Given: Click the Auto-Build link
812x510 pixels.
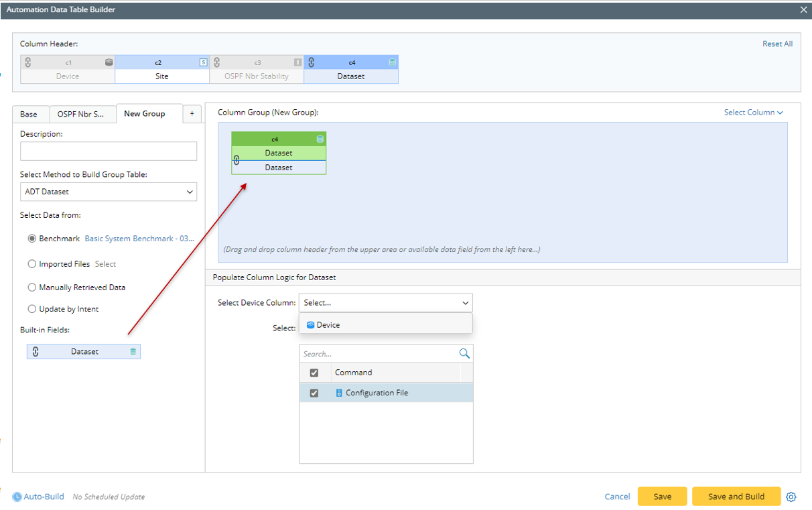Looking at the screenshot, I should 44,497.
